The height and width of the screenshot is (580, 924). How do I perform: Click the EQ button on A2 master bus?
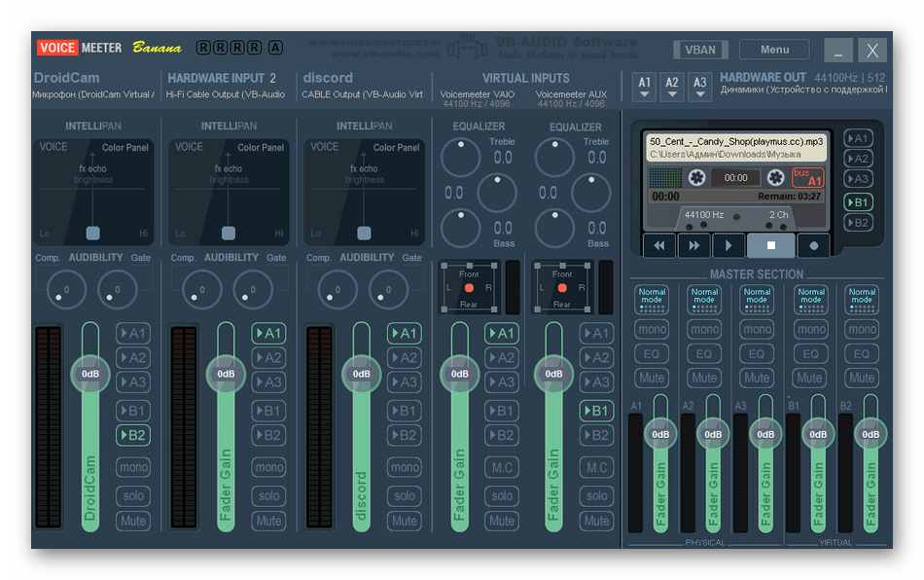click(x=705, y=354)
